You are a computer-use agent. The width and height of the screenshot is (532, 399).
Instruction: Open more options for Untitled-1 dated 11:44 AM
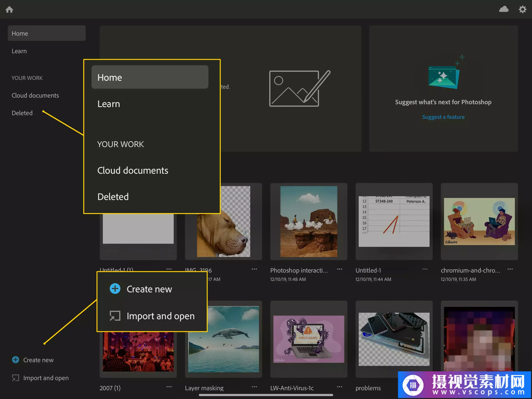coord(425,269)
